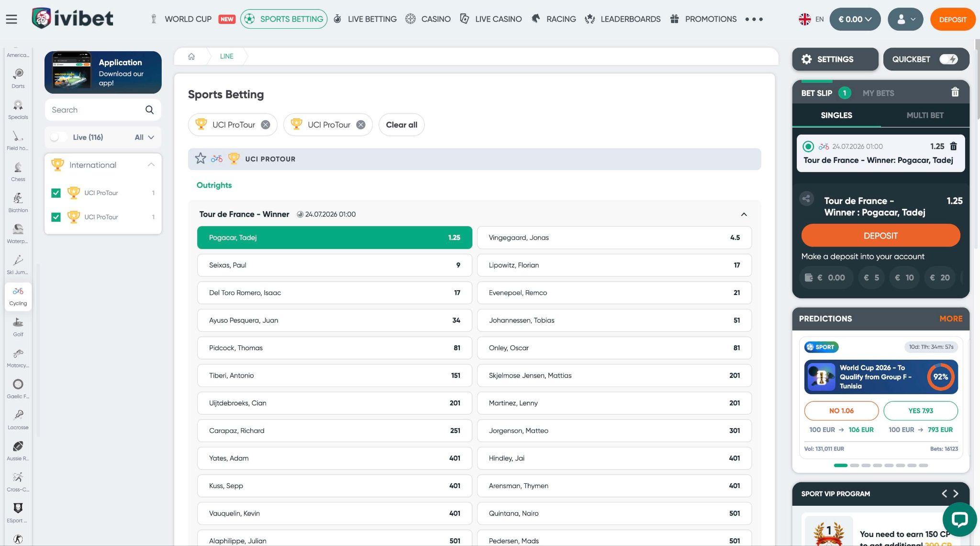
Task: Share the Pogacar bet icon
Action: (x=806, y=198)
